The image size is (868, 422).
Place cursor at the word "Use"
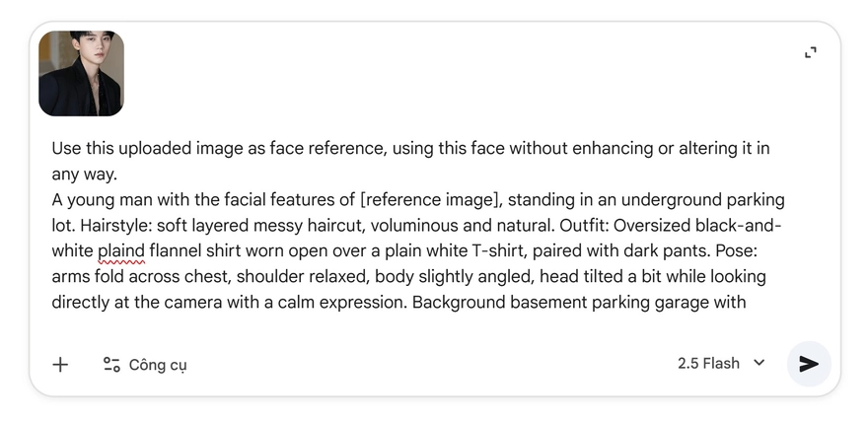point(66,149)
